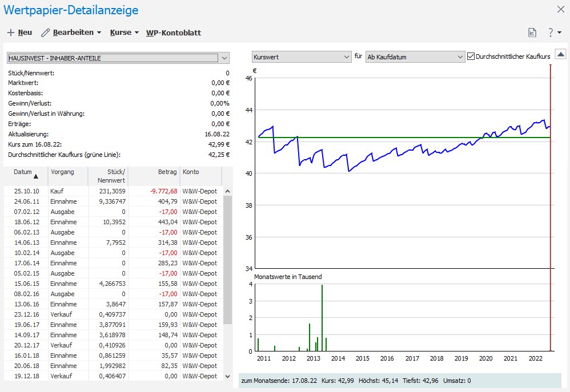This screenshot has width=570, height=392.
Task: Toggle the Durchschnittlicher Kaufkurs checkbox
Action: pos(471,56)
